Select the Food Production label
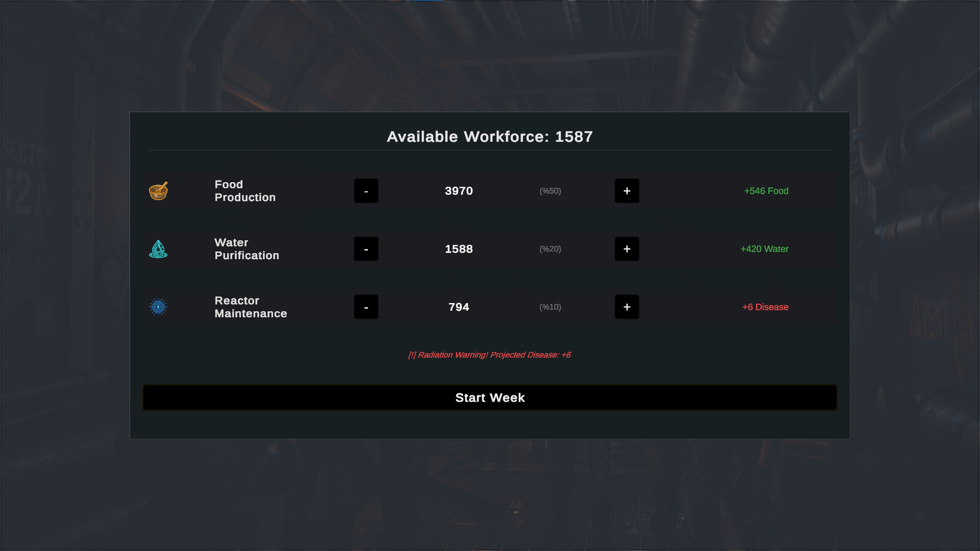The width and height of the screenshot is (980, 551). pos(245,191)
